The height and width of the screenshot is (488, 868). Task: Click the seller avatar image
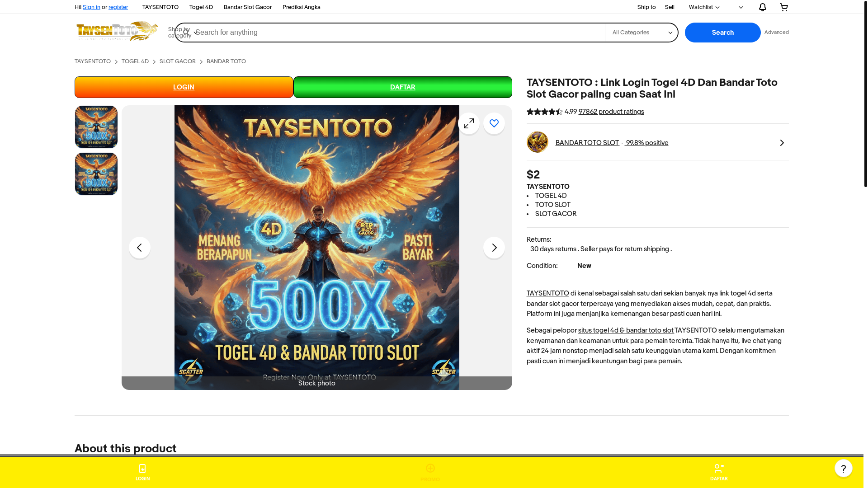[x=538, y=142]
